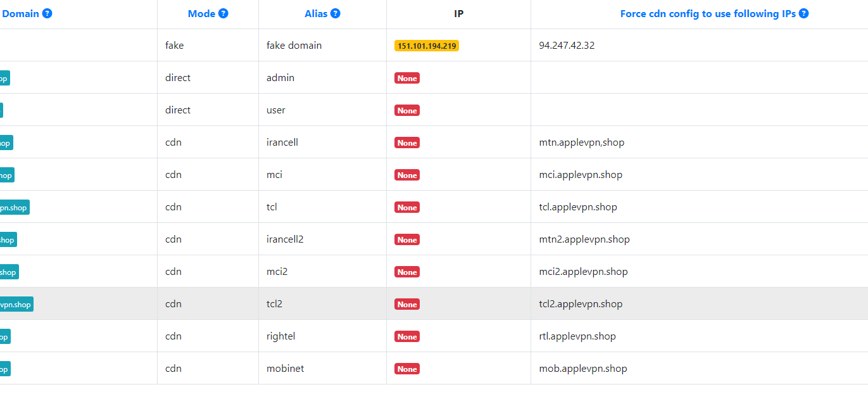Screen dimensions: 868x394
Task: Click 'cdn' mode in the rightel row
Action: tap(173, 336)
